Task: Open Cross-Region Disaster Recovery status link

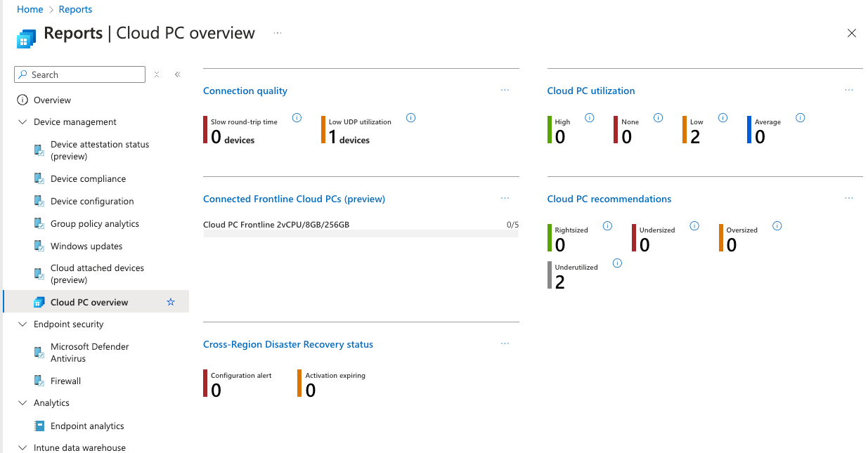Action: click(x=288, y=344)
